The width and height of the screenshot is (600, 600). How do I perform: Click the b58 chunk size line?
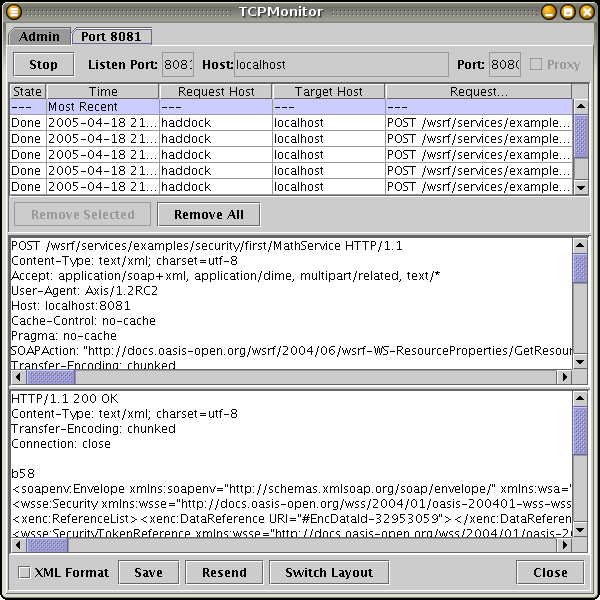[23, 474]
